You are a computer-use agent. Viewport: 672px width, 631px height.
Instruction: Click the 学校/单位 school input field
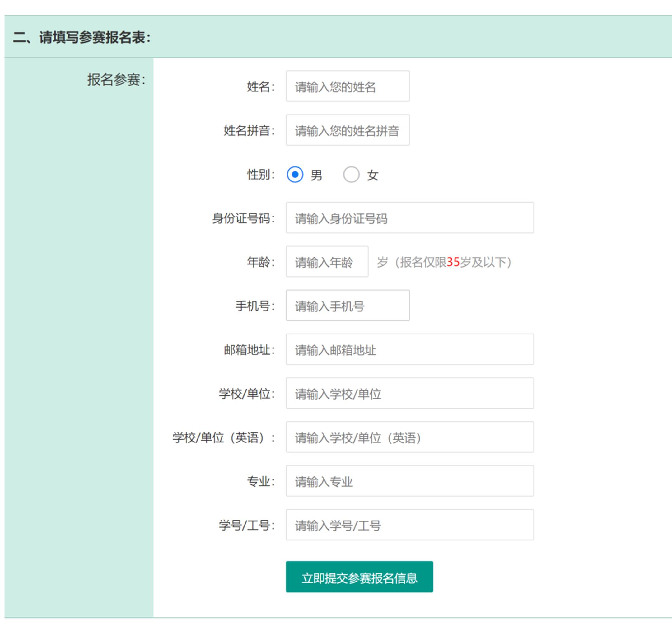(x=409, y=393)
